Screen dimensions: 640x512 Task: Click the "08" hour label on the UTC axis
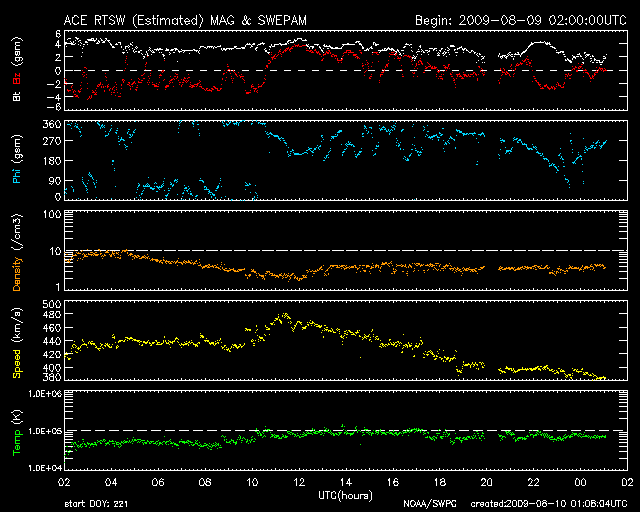coord(205,482)
